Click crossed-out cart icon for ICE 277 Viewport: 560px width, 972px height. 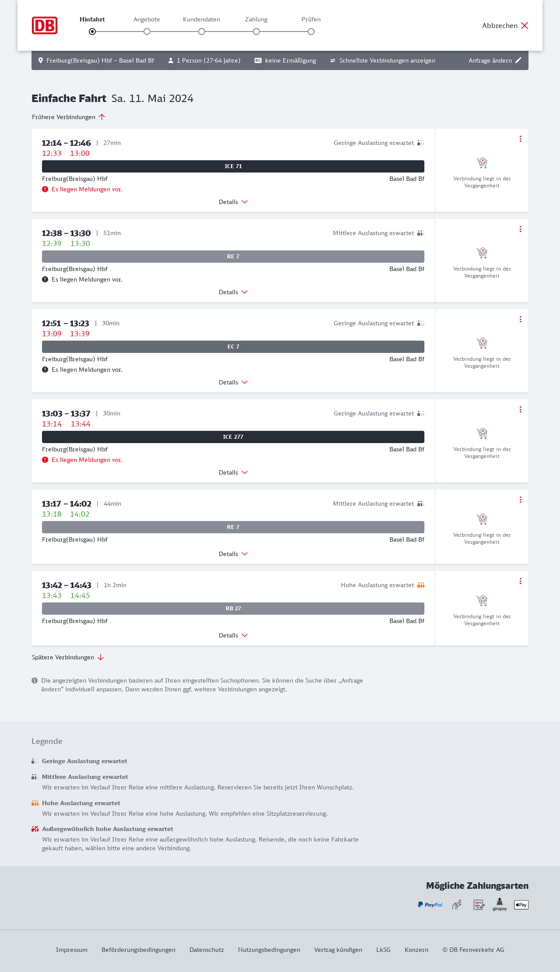coord(482,433)
